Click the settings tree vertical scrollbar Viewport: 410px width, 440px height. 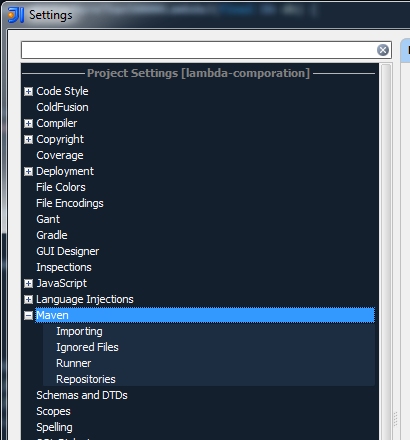point(386,251)
